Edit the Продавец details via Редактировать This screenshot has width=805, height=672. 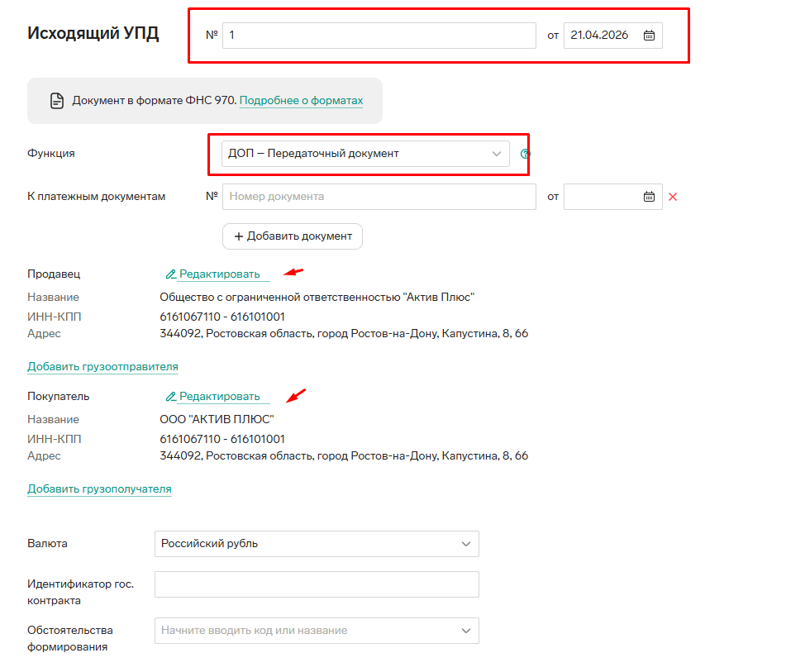pyautogui.click(x=218, y=274)
